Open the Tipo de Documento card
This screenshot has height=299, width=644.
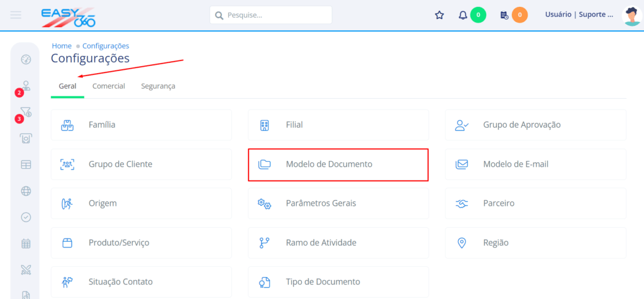[338, 282]
